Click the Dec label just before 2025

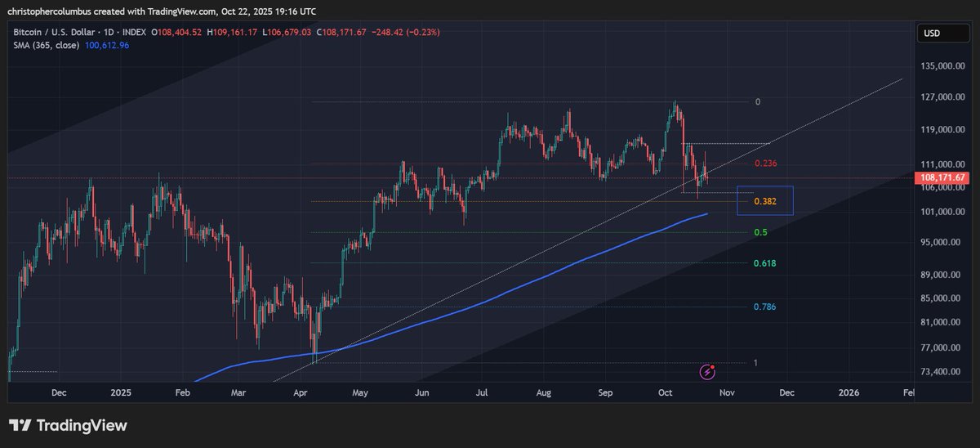(x=59, y=392)
